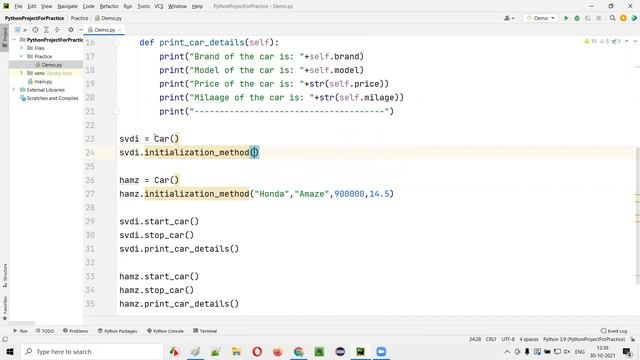Toggle the Structure side tab

point(4,275)
